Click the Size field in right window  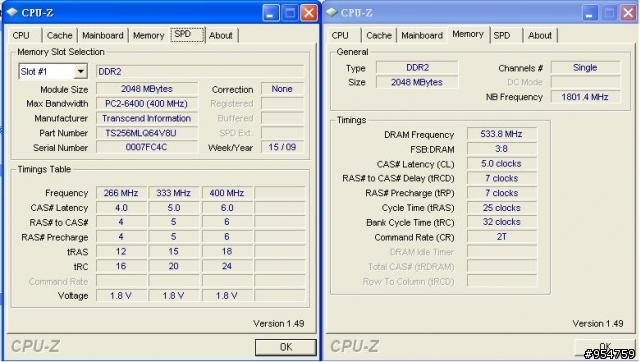pos(417,82)
